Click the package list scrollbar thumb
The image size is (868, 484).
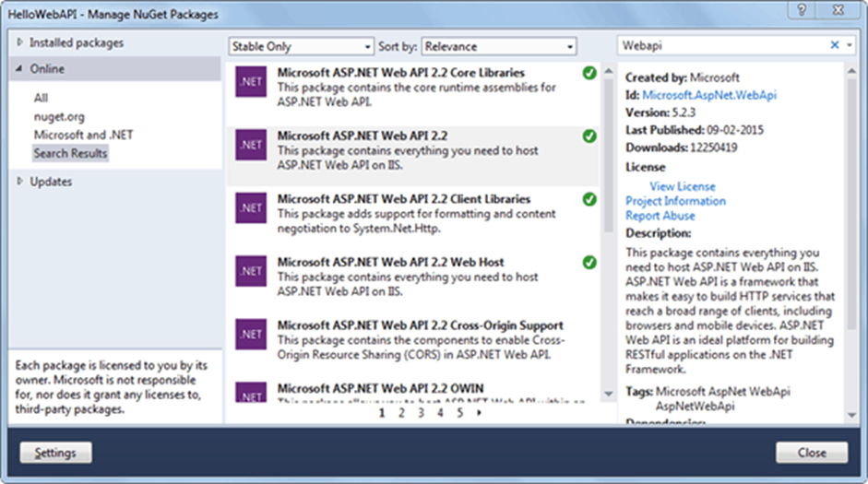(x=609, y=156)
